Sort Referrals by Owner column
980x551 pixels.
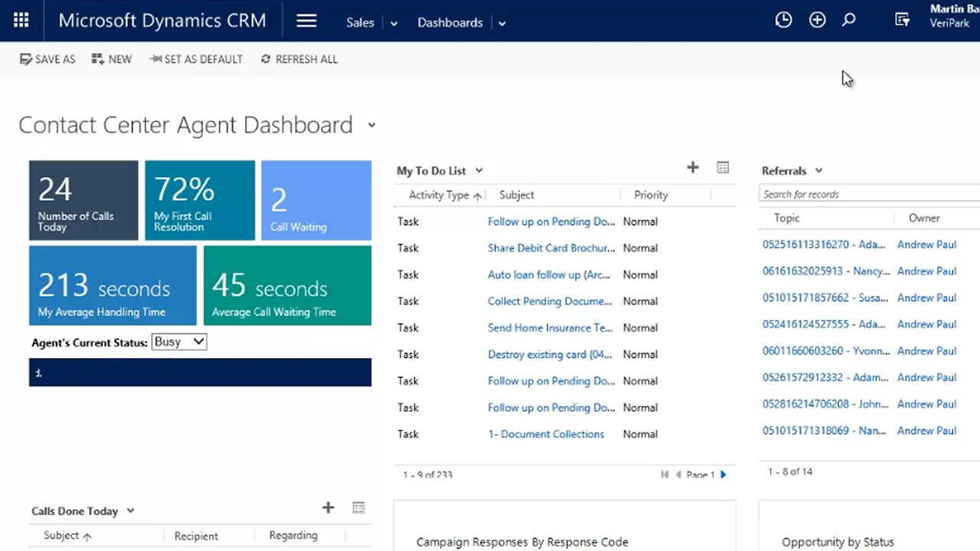[x=924, y=218]
